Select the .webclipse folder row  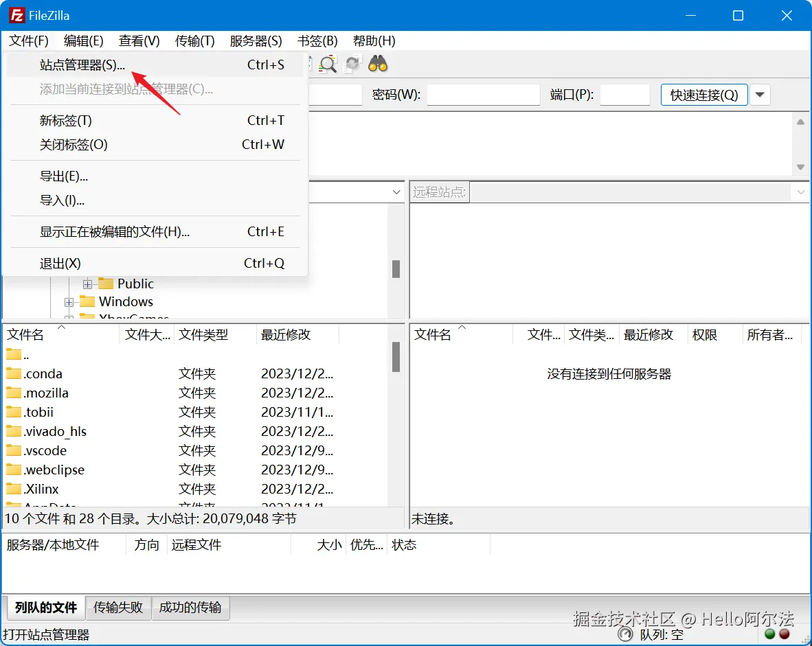[196, 470]
